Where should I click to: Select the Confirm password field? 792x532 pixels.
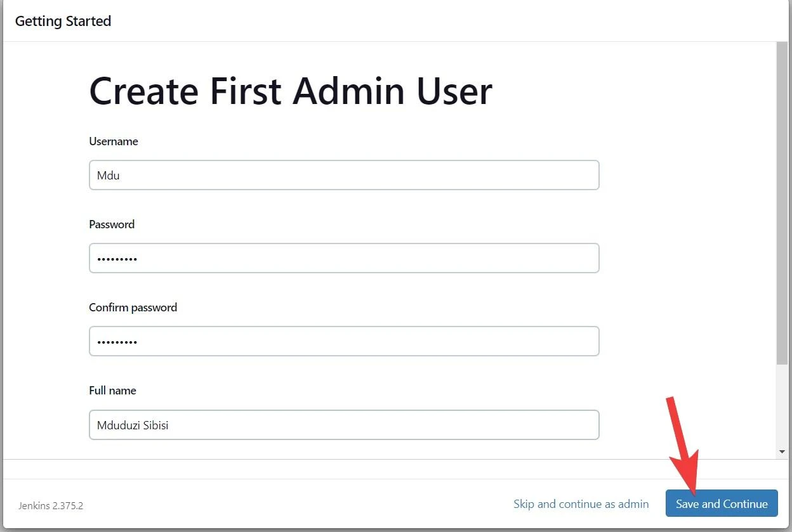click(x=344, y=341)
